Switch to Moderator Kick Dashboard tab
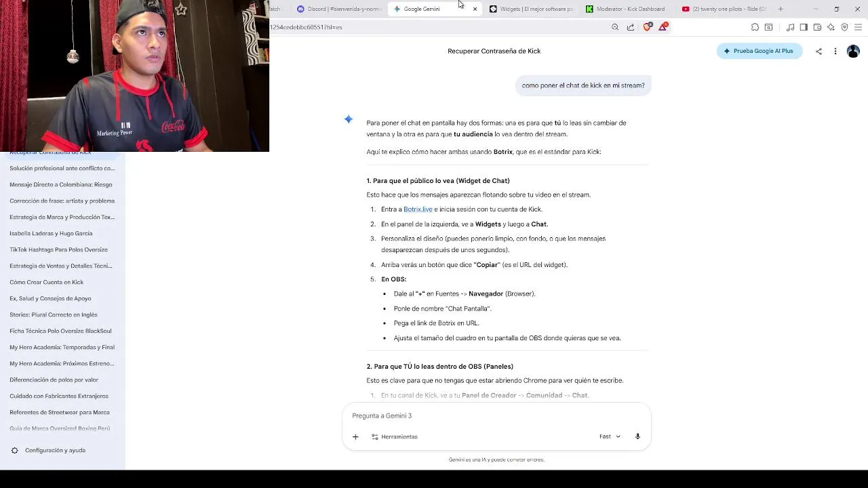 (627, 9)
